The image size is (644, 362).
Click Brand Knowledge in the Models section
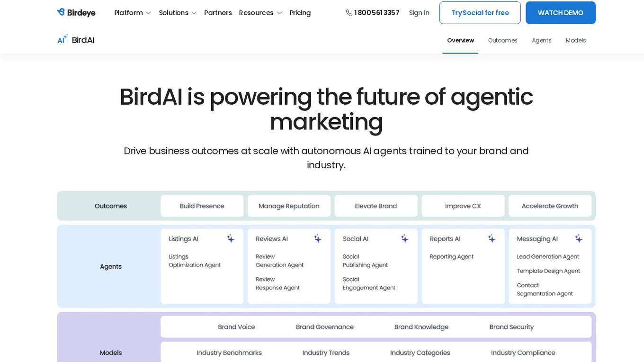(421, 327)
